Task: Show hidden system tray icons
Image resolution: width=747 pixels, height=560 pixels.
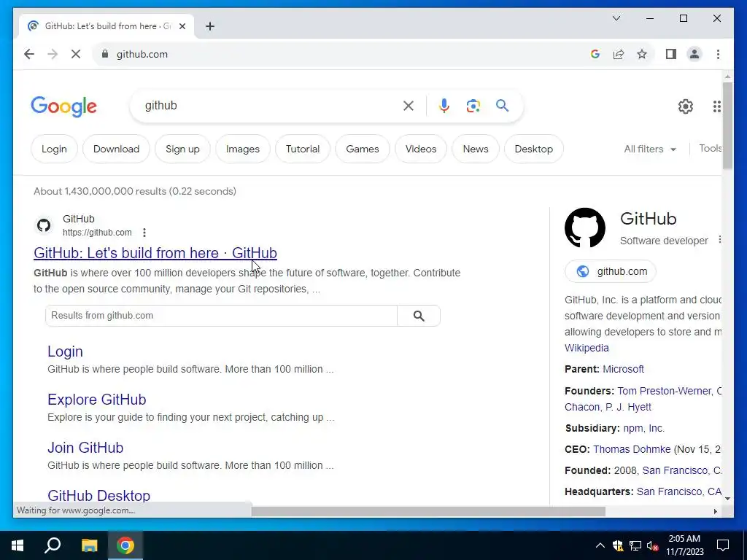Action: click(600, 545)
